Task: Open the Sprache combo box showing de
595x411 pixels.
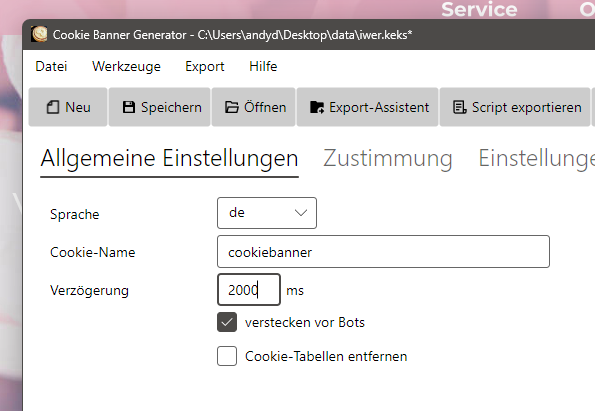Action: coord(267,213)
